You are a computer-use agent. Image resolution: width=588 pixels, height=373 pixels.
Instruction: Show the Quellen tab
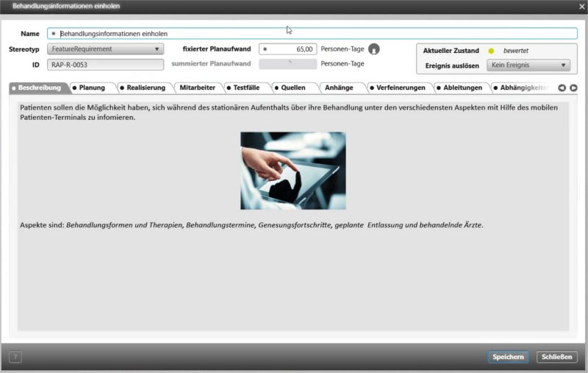point(293,88)
